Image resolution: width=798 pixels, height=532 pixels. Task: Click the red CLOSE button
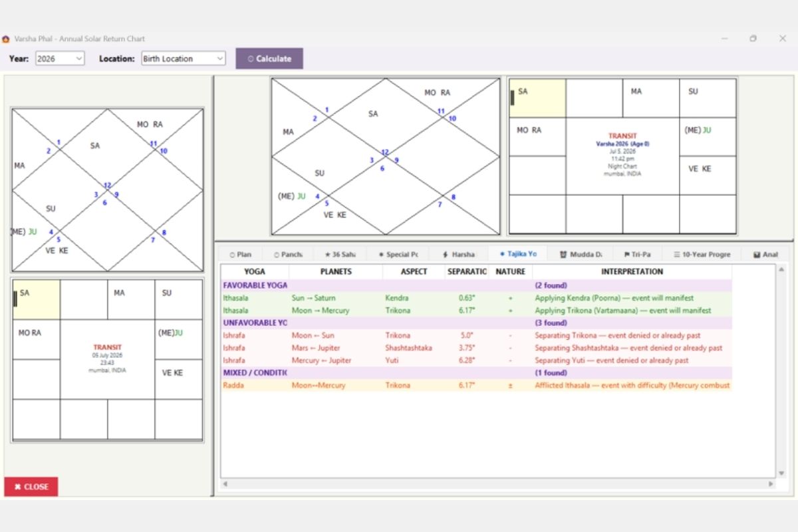[x=31, y=486]
